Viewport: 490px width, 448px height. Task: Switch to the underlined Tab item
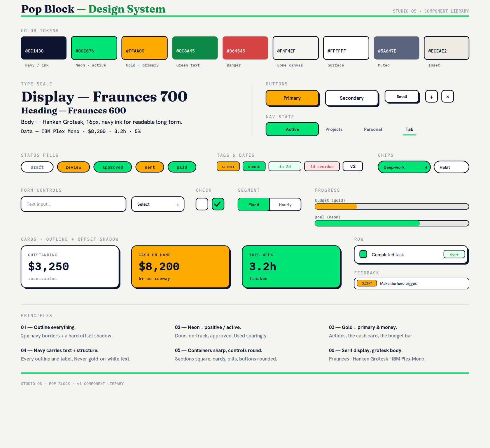(409, 129)
